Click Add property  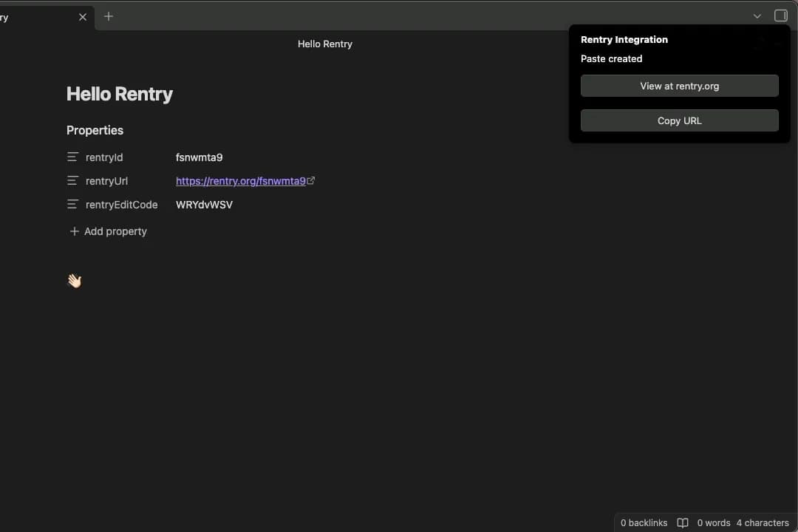[x=108, y=231]
